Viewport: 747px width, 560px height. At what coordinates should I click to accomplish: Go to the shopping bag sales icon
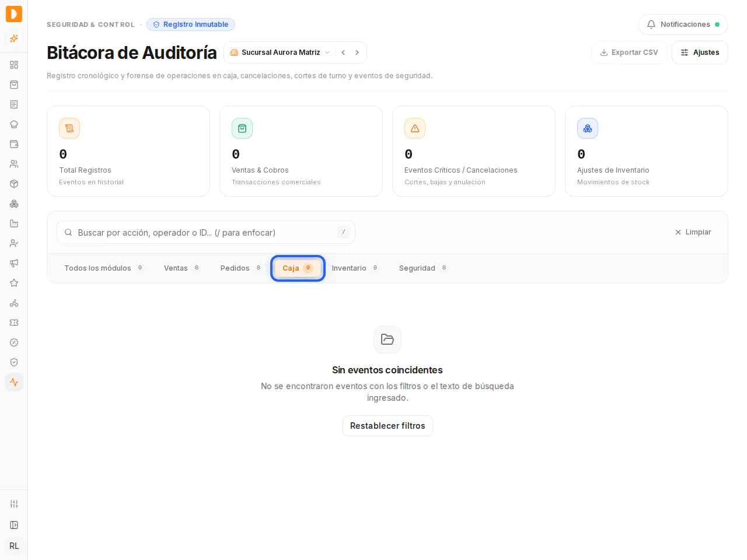[14, 85]
